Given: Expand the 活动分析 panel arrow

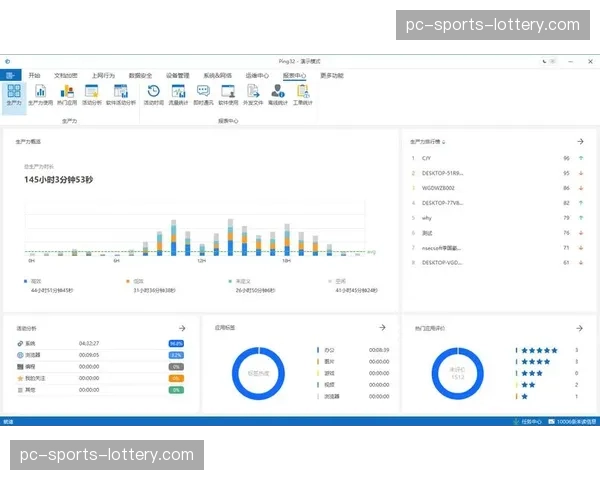Looking at the screenshot, I should coord(182,327).
